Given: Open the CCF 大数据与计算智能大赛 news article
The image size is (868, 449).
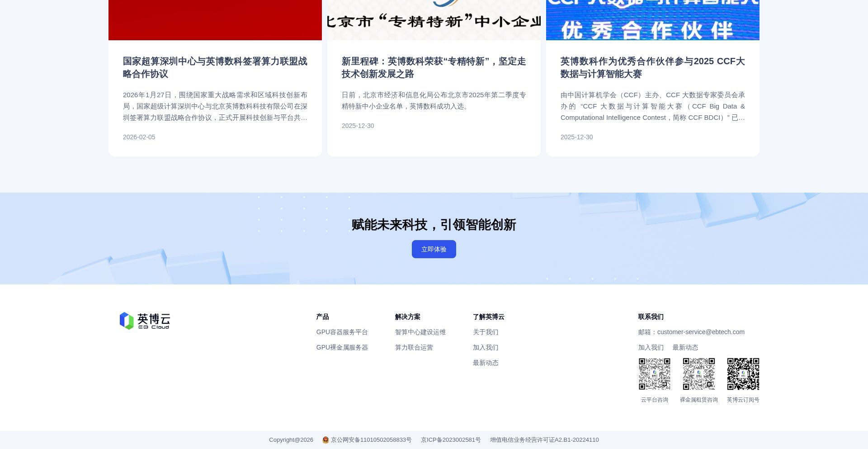Looking at the screenshot, I should point(652,68).
